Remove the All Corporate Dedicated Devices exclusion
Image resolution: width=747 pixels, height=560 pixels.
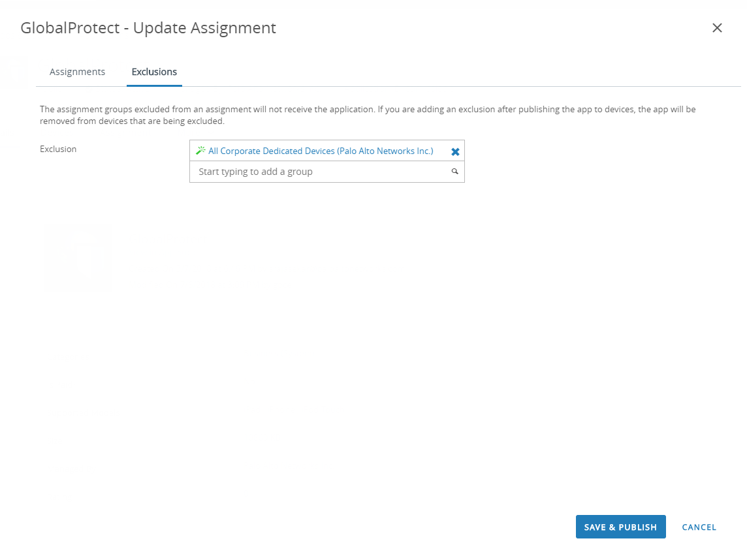(455, 151)
